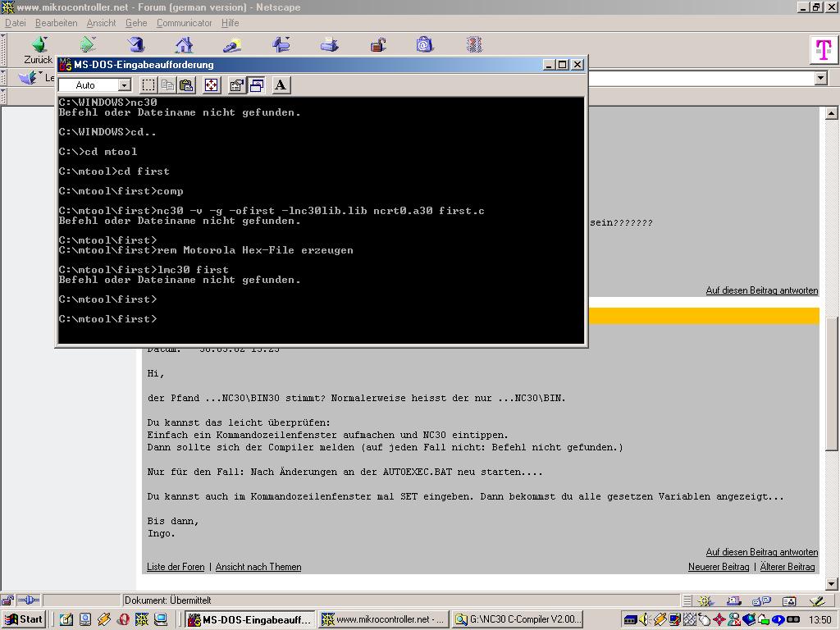Reload the page in Netscape
840x630 pixels.
(136, 44)
